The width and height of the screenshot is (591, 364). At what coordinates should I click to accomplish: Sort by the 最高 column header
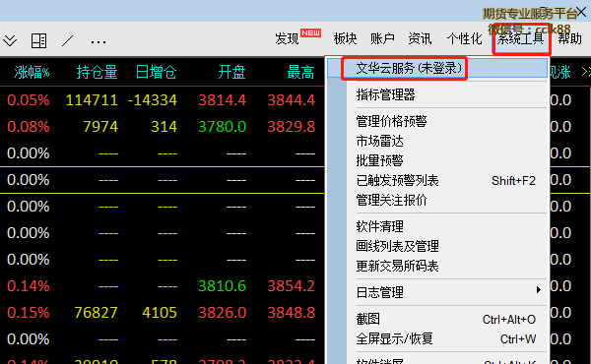pos(300,72)
